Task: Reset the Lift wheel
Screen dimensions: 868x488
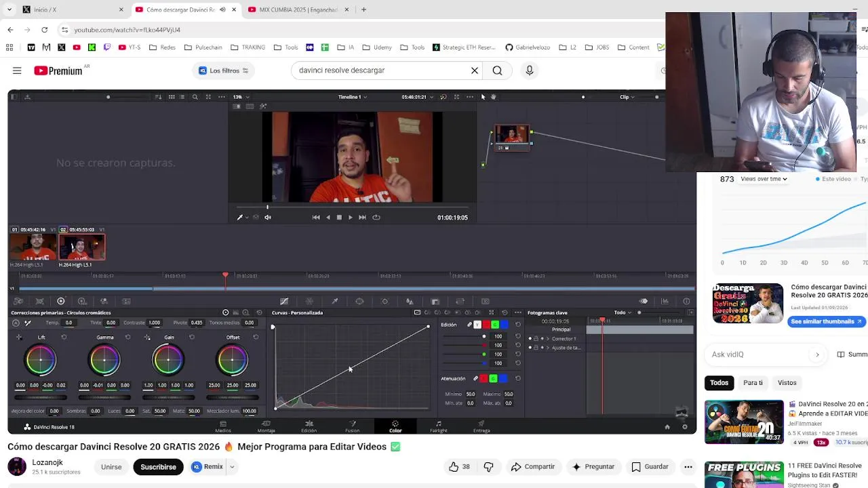Action: tap(64, 337)
